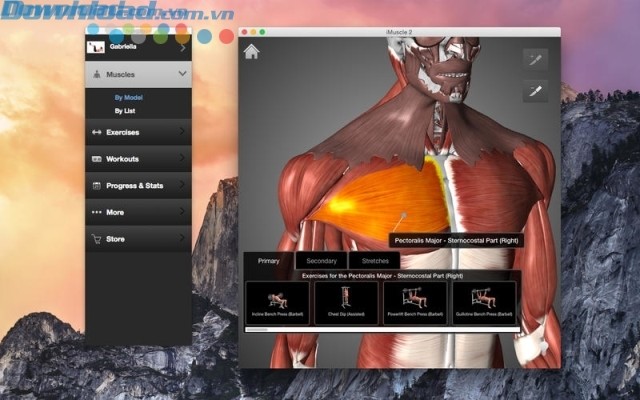Switch to the Primary exercises tab

coord(269,261)
